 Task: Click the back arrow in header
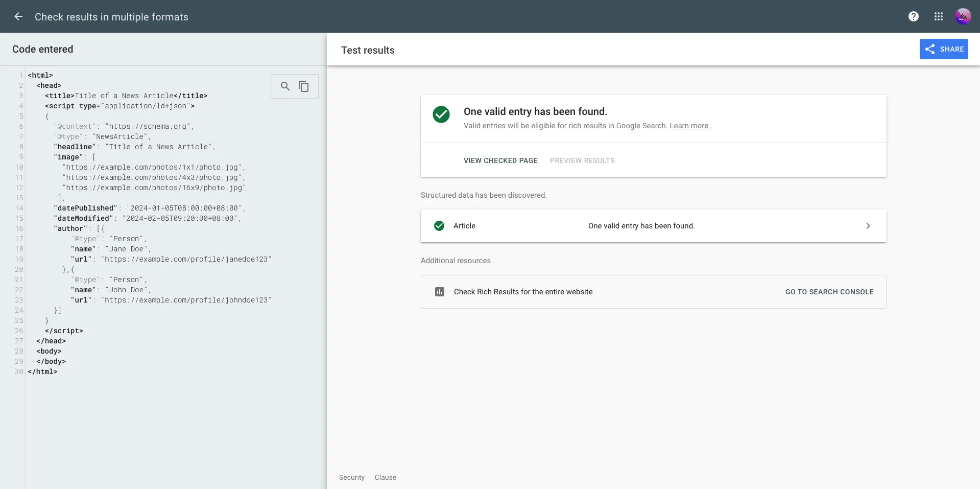pos(18,16)
